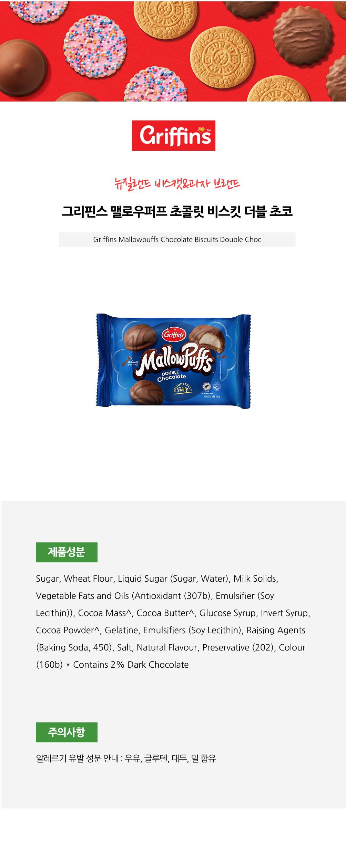Viewport: 346px width, 868px height.
Task: Click the green 제품성분 label
Action: [67, 552]
